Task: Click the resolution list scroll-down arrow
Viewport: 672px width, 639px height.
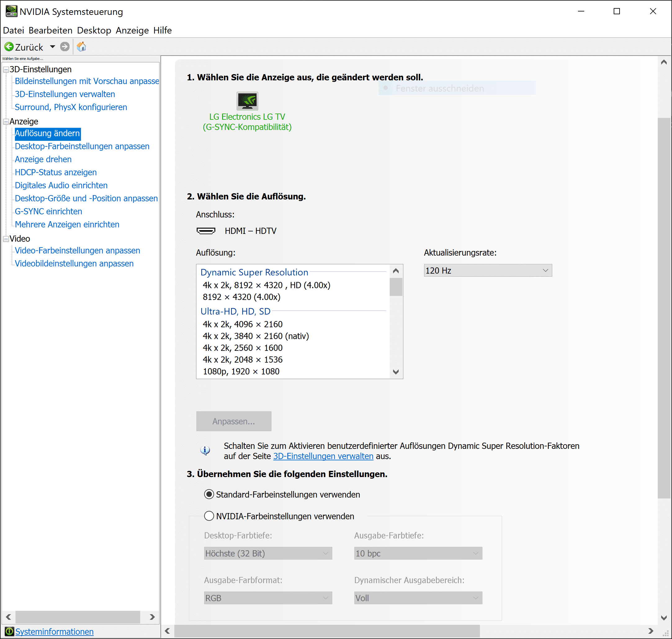Action: tap(396, 372)
